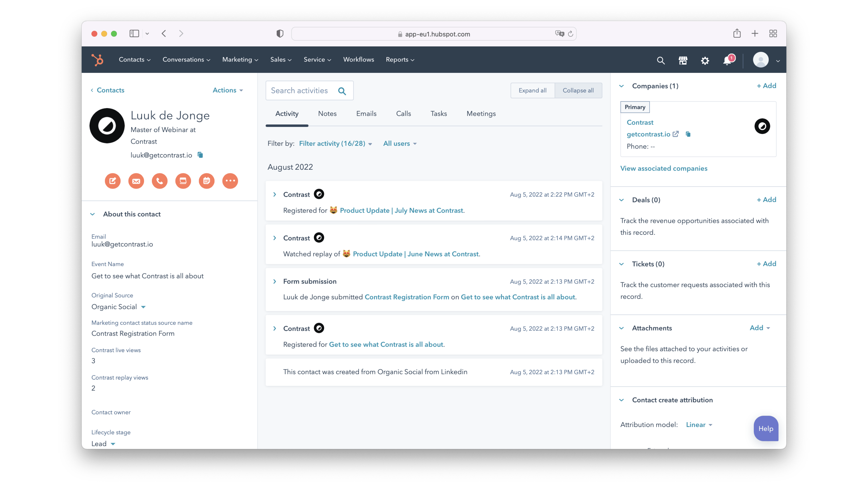The image size is (868, 488).
Task: Open getcontrast.io external link icon
Action: click(x=676, y=134)
